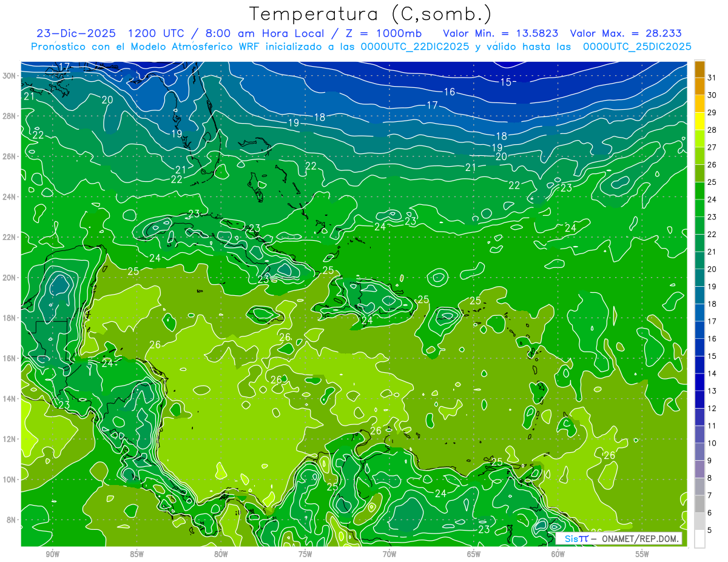The image size is (728, 562).
Task: Click the '1200 UTC' time text
Action: tap(157, 33)
